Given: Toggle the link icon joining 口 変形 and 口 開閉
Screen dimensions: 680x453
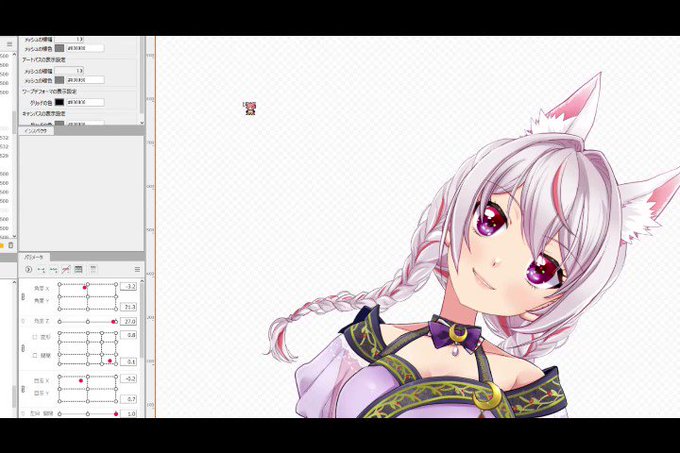Looking at the screenshot, I should point(23,348).
